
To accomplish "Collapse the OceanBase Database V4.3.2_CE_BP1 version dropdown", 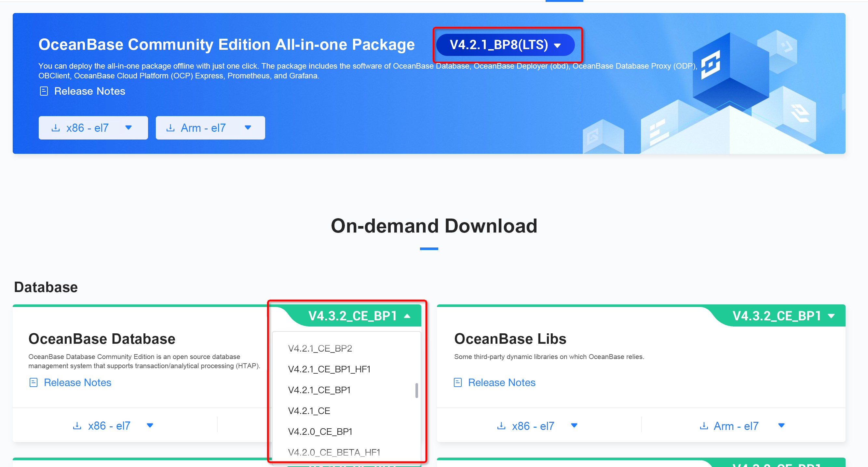I will 359,316.
